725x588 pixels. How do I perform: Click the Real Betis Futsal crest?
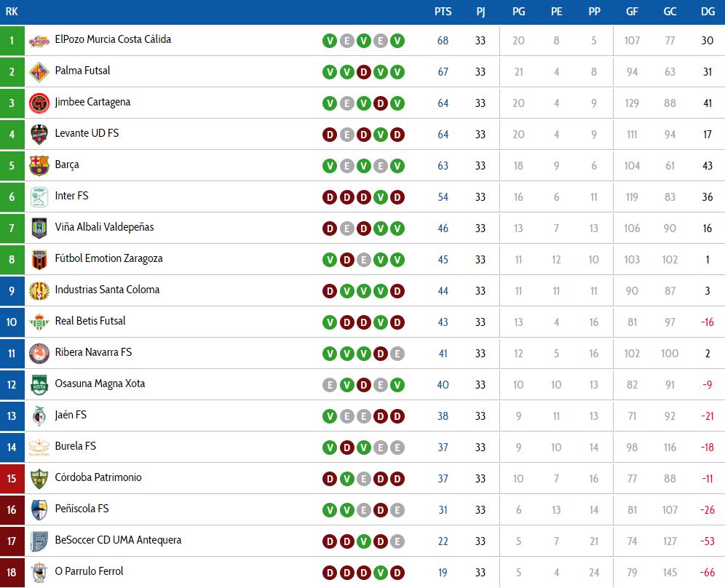(39, 322)
